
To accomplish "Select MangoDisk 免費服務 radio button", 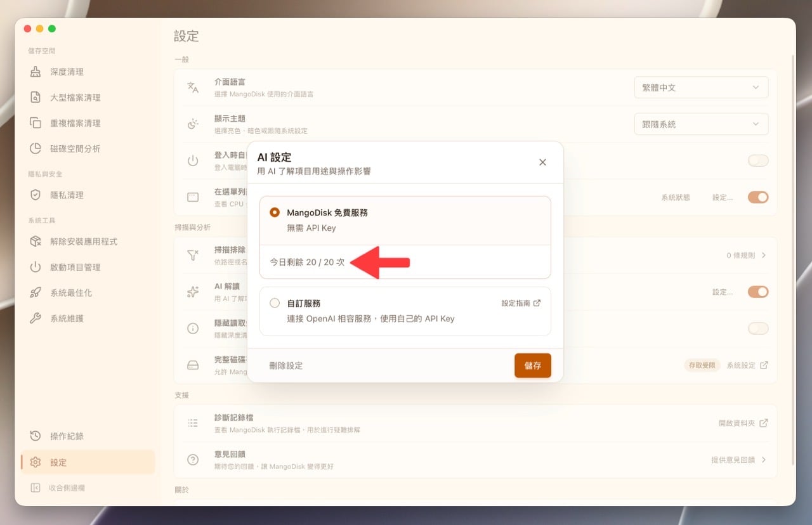I will pos(275,212).
